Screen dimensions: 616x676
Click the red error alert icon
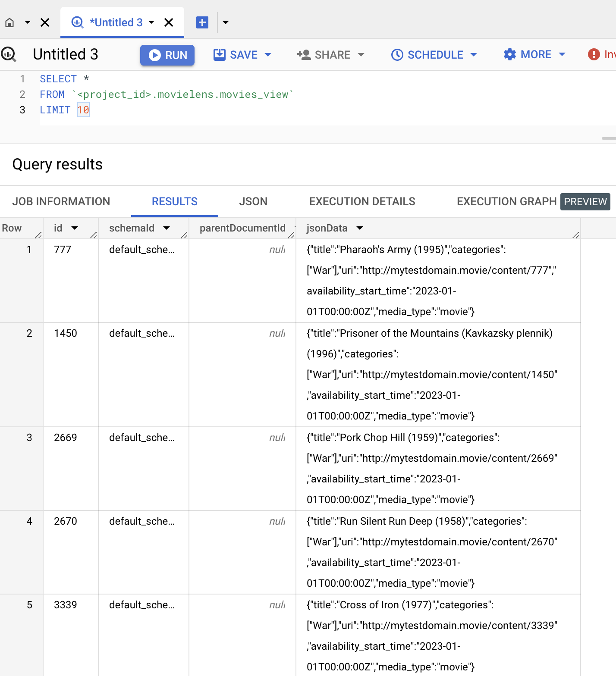coord(594,54)
